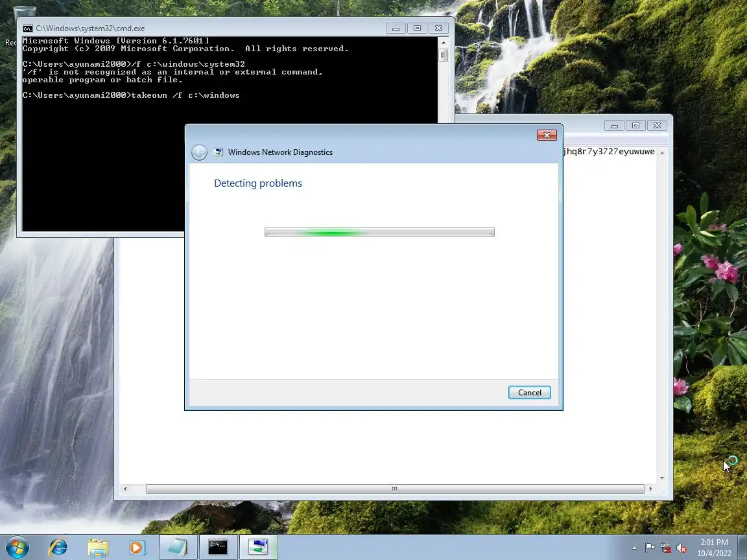Open the Windows Start menu
This screenshot has width=747, height=560.
pos(18,547)
